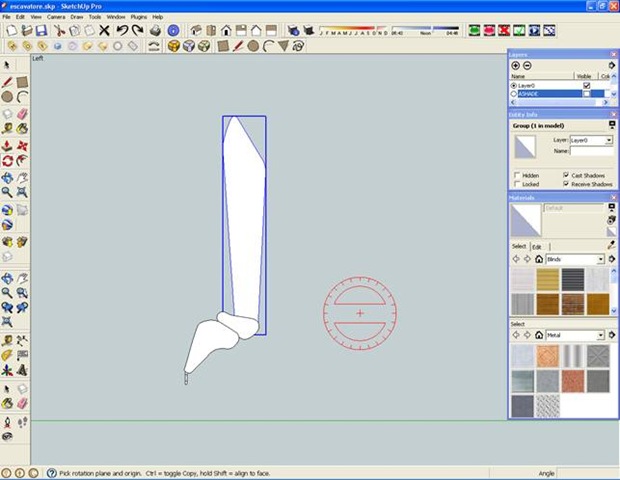
Task: Open the Layer dropdown in Entity Info
Action: click(591, 141)
